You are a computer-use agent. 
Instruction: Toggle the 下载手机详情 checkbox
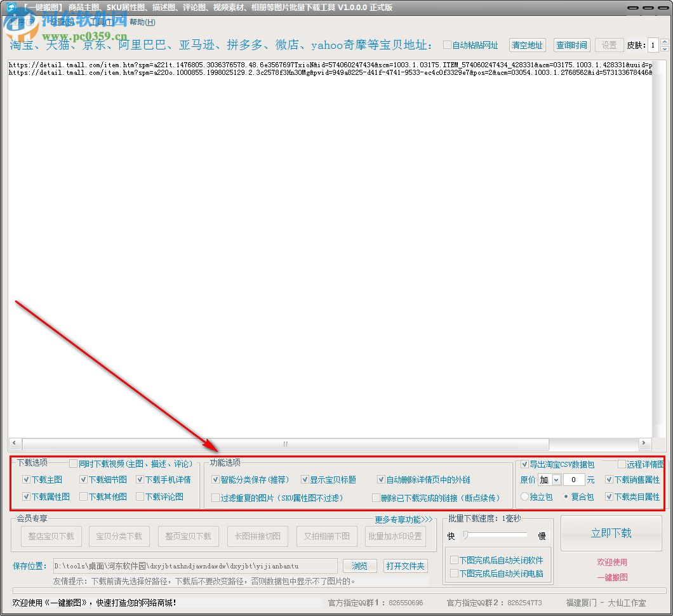tap(140, 480)
